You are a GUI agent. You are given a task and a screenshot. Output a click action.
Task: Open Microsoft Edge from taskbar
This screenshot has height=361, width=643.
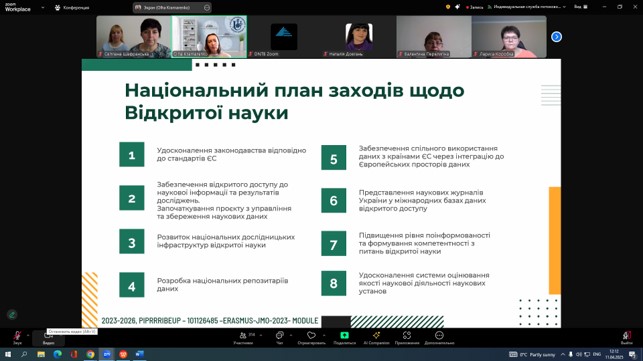point(57,354)
